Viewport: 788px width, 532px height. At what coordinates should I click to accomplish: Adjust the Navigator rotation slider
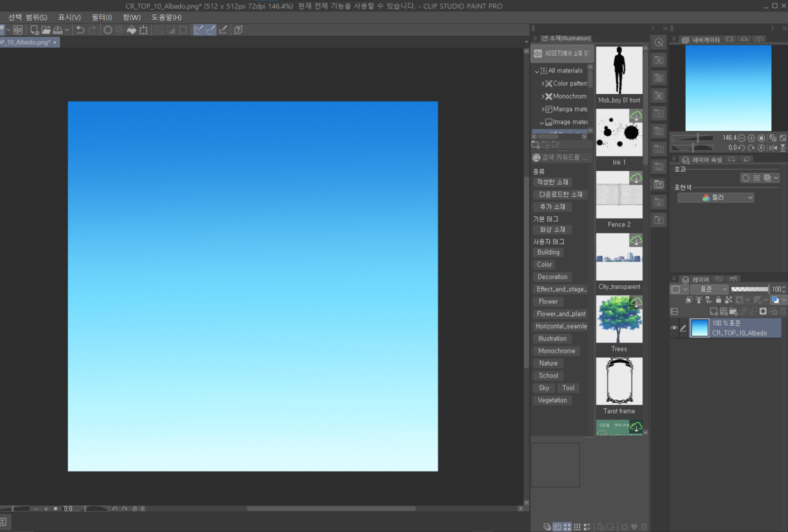(x=692, y=148)
